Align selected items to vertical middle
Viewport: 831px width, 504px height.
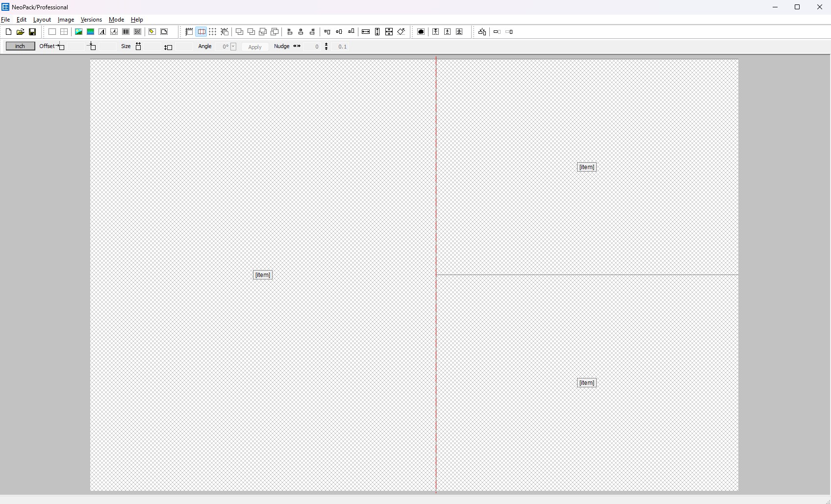click(339, 32)
